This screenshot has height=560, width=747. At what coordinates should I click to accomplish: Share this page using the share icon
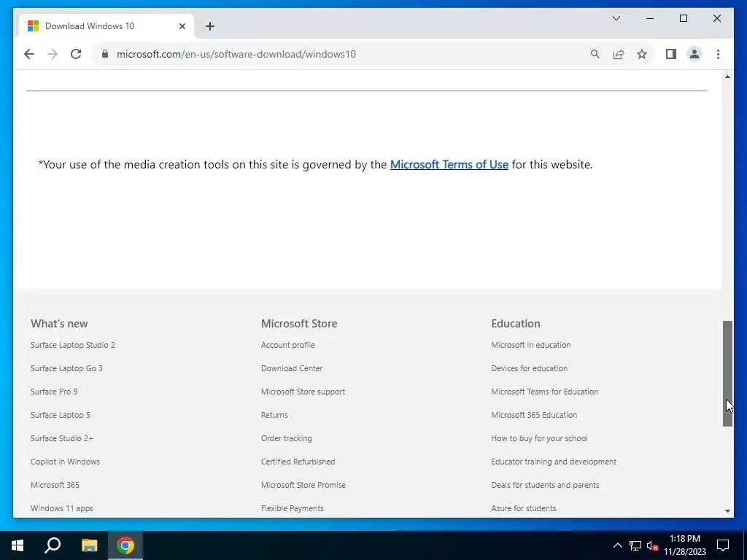coord(619,54)
